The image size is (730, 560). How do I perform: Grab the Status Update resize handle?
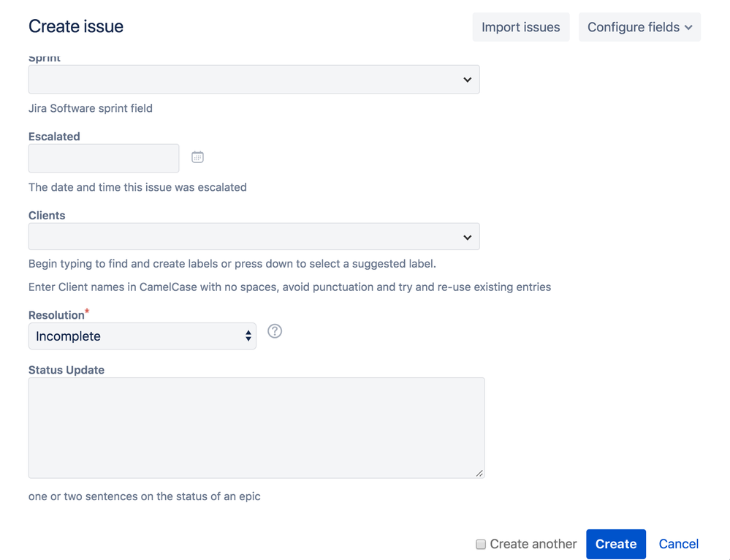479,474
